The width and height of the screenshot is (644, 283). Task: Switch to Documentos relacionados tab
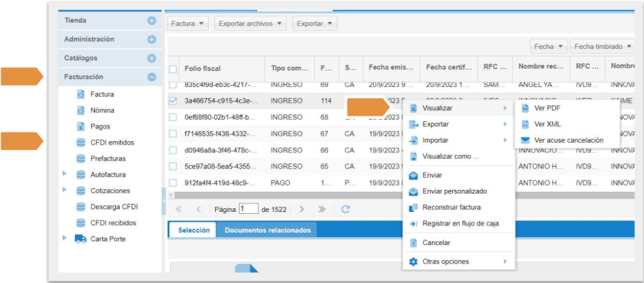click(x=267, y=230)
